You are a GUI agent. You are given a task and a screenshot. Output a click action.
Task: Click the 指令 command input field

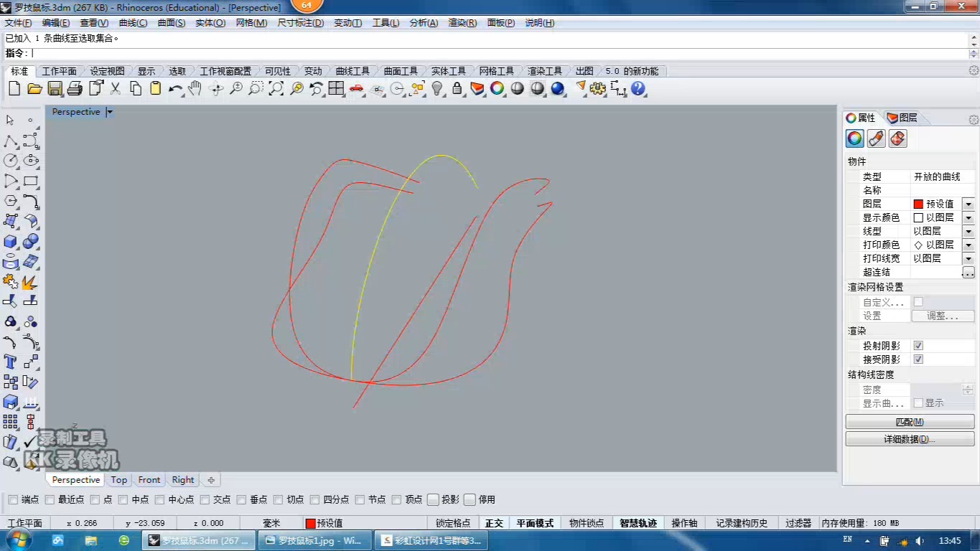tap(499, 53)
